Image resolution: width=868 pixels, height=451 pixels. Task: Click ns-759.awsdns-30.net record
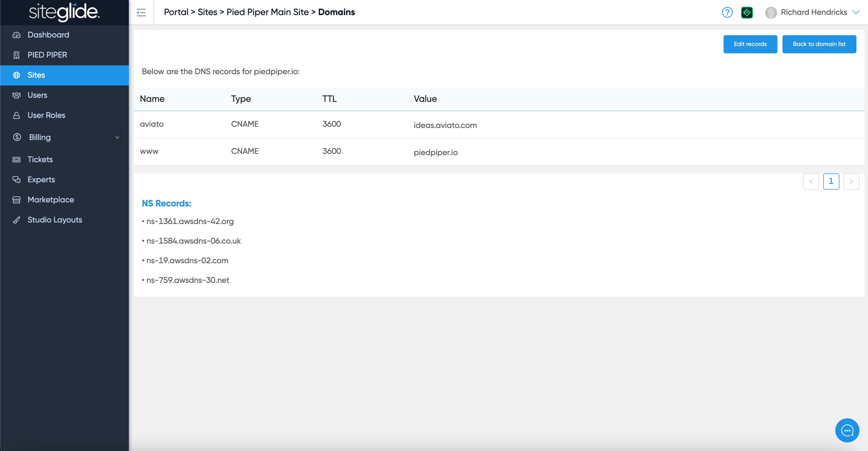(x=188, y=280)
